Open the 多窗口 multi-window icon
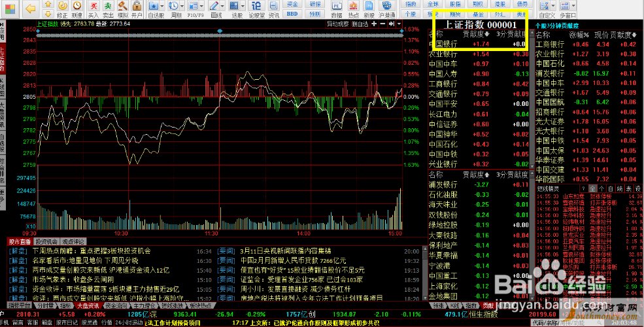 565,6
